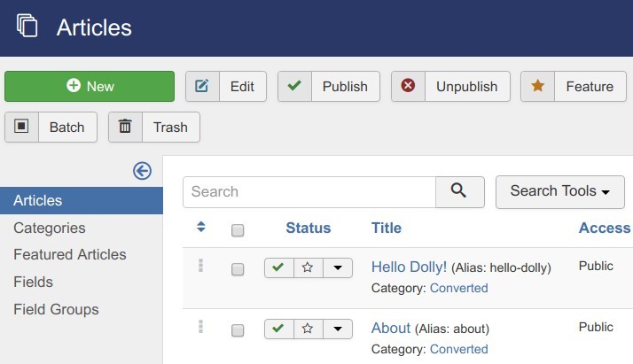Screen dimensions: 633x364
Task: Sort by ordering arrows column icon
Action: [x=201, y=228]
